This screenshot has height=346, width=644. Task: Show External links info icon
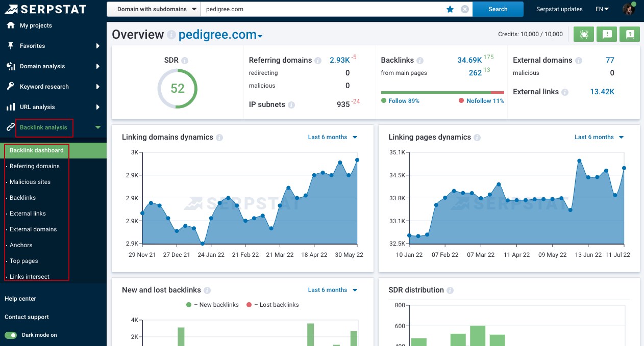tap(565, 92)
